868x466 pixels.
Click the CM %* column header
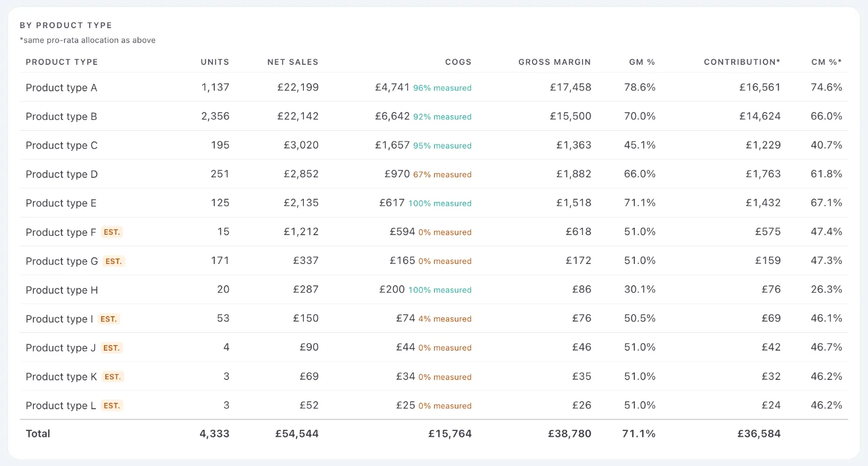827,62
